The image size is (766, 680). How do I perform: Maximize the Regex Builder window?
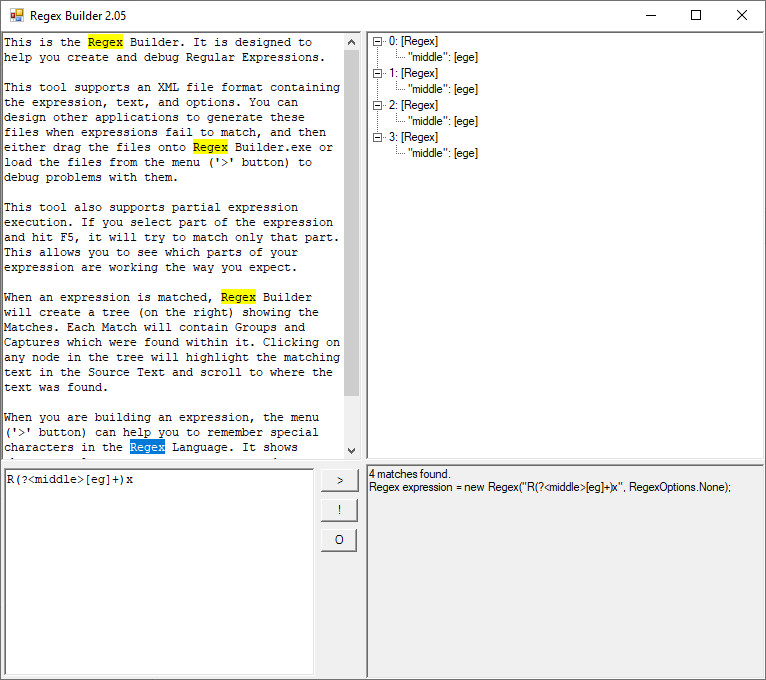[696, 15]
